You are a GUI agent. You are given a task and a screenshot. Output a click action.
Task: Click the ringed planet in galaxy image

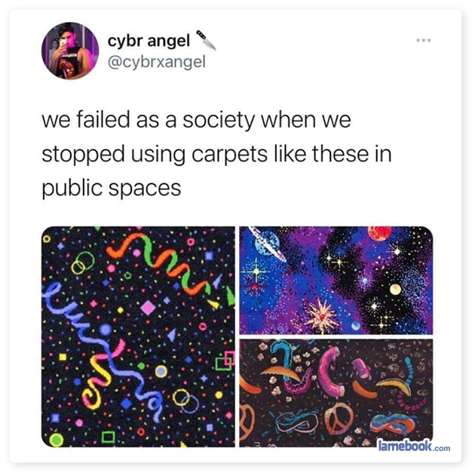(x=267, y=243)
